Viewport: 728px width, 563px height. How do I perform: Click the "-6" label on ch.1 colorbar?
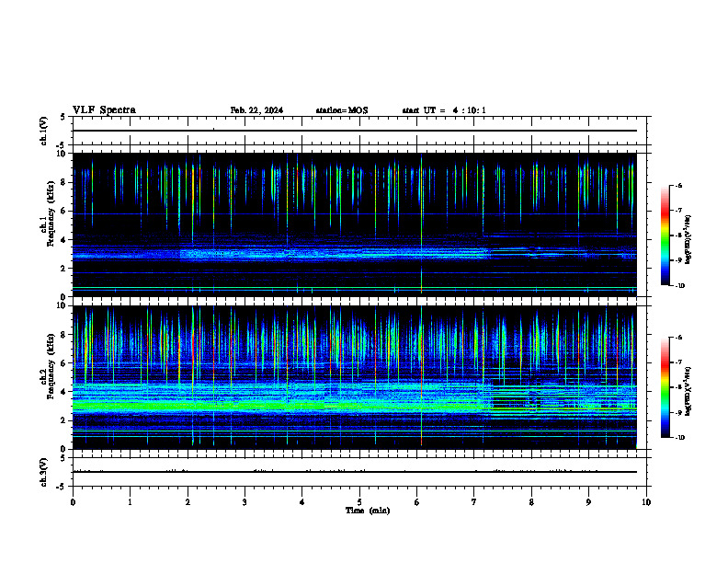click(x=678, y=186)
